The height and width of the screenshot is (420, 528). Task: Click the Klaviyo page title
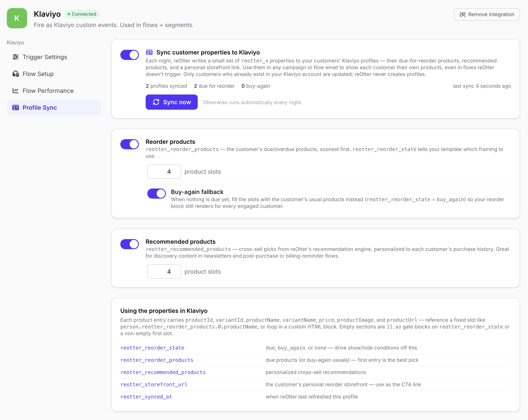pyautogui.click(x=47, y=14)
